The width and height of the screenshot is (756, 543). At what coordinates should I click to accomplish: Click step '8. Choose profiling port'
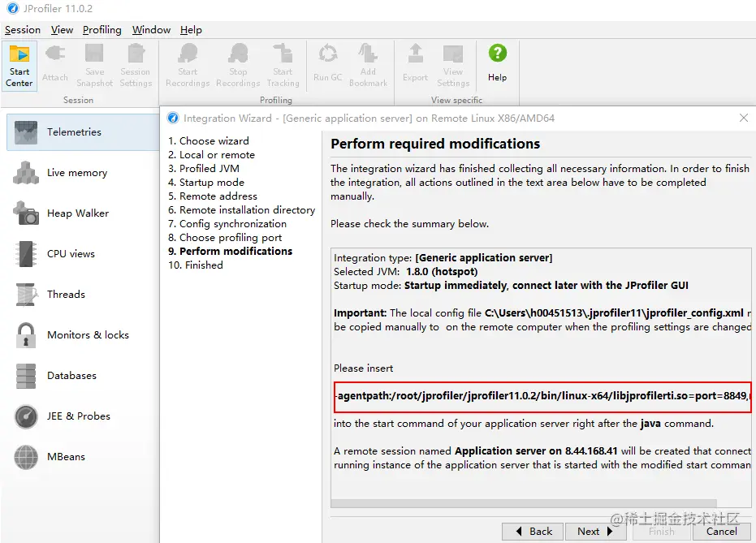[x=225, y=238]
